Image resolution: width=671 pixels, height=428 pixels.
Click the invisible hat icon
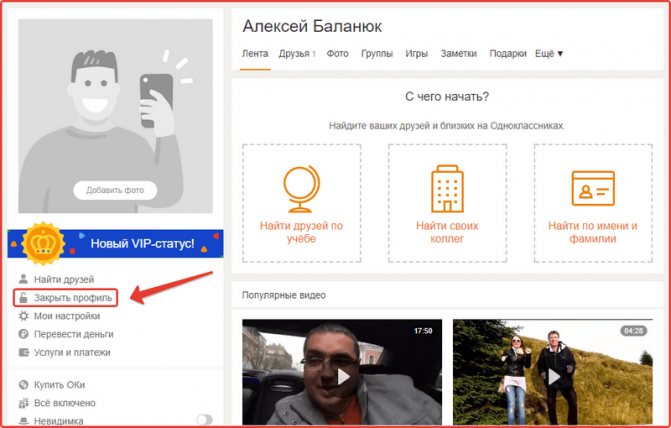24,421
